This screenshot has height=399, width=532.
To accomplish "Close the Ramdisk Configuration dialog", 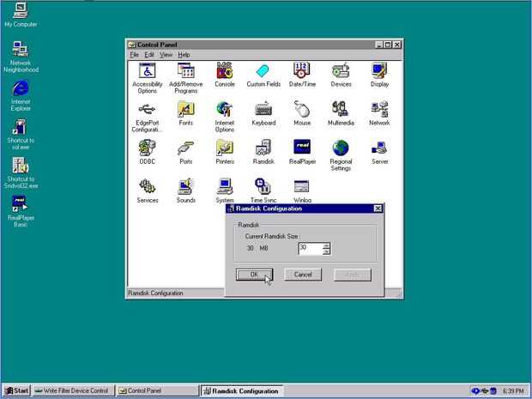I will click(378, 209).
